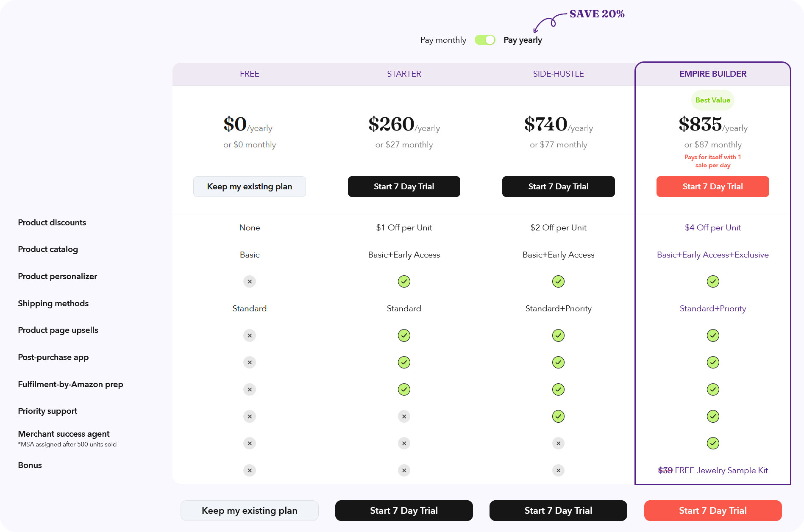
Task: Start 7 Day Trial for Empire Builder
Action: [x=712, y=186]
